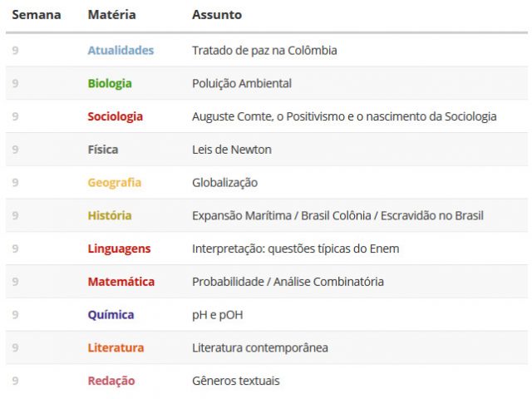Open the Redação subject link
This screenshot has width=532, height=399.
tap(111, 381)
